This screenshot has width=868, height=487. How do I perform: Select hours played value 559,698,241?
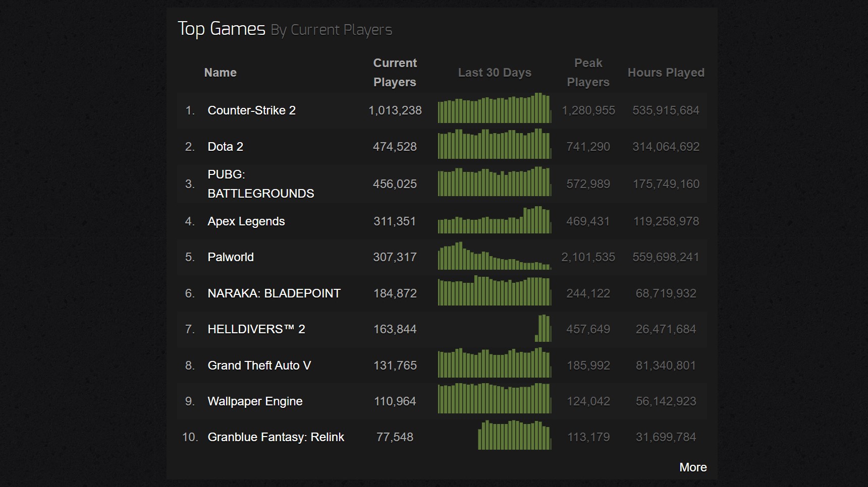click(666, 257)
